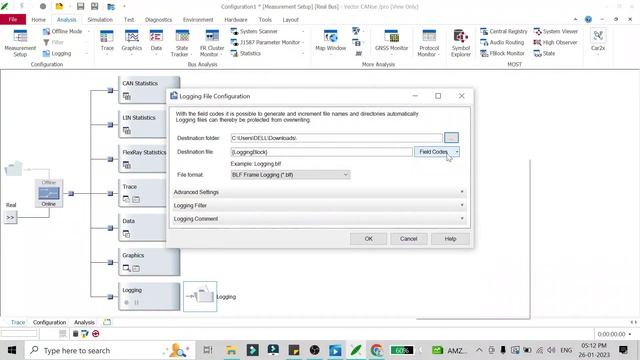The width and height of the screenshot is (640, 360).
Task: Toggle the connector node before CAN Statistics
Action: (x=110, y=90)
